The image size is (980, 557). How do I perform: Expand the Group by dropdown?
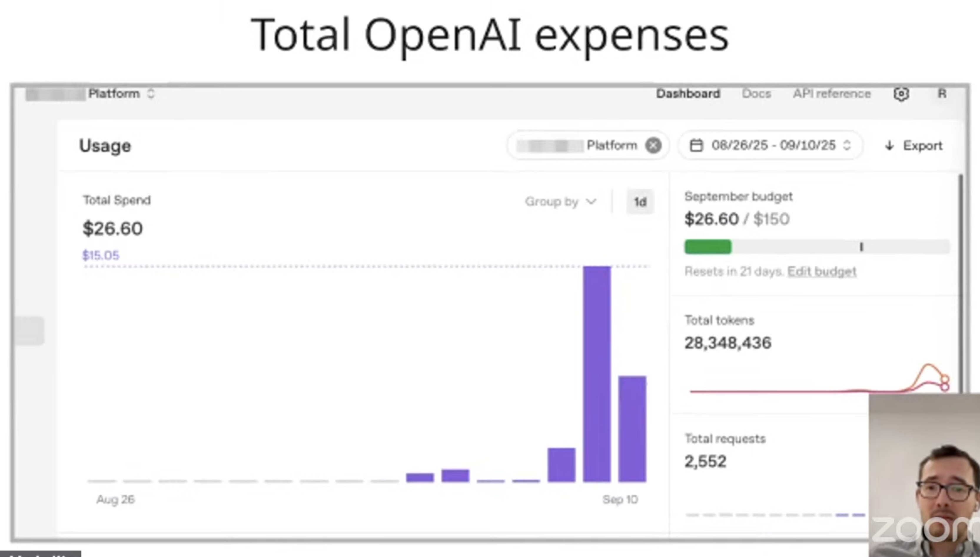pyautogui.click(x=560, y=202)
